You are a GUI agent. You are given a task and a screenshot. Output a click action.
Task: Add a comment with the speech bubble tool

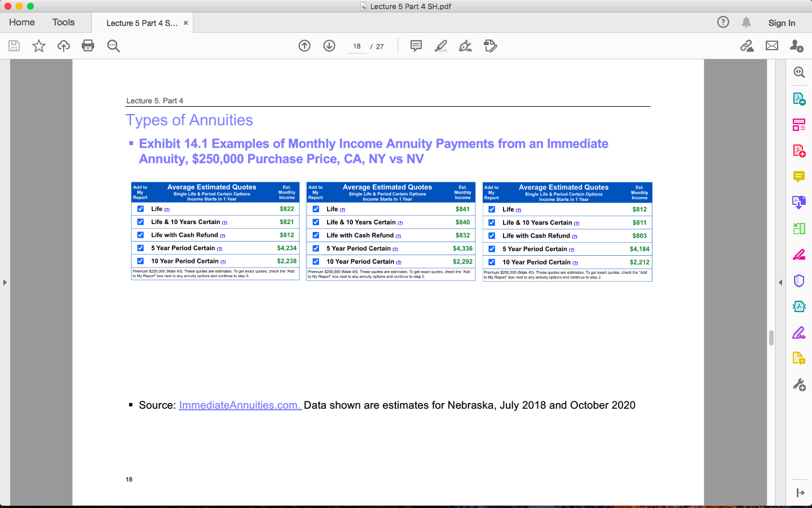pos(416,46)
